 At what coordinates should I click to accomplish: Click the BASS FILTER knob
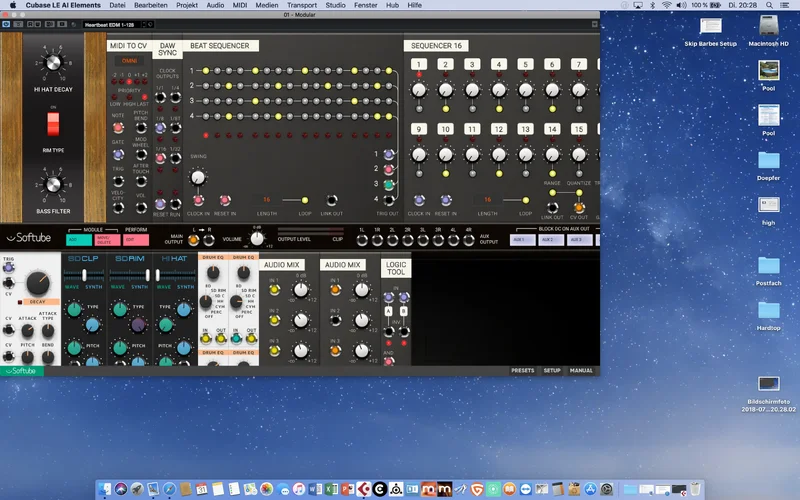tap(53, 183)
